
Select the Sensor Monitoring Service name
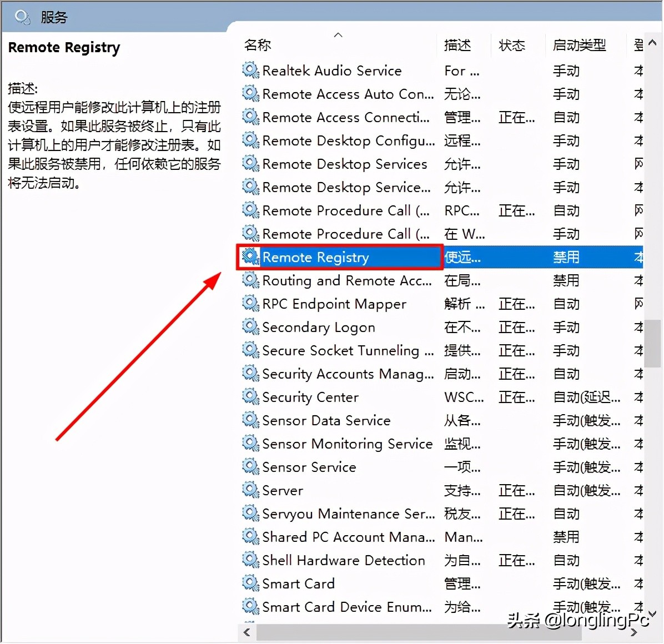point(348,444)
